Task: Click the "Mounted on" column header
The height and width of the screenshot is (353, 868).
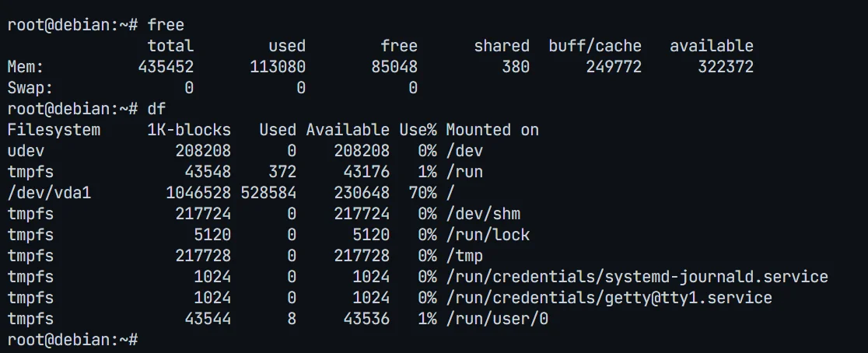Action: [x=492, y=130]
